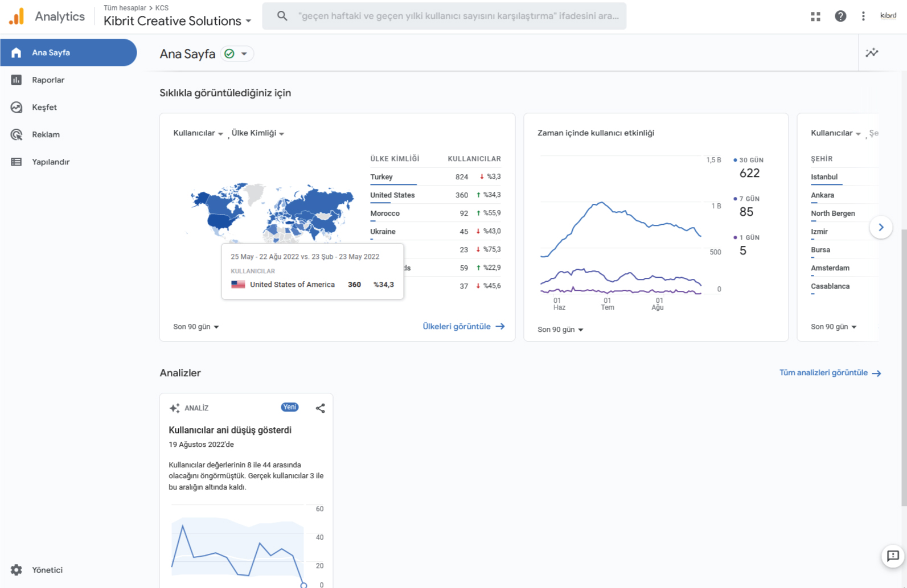Image resolution: width=907 pixels, height=588 pixels.
Task: Change Son 90 gün range on map card
Action: (196, 327)
